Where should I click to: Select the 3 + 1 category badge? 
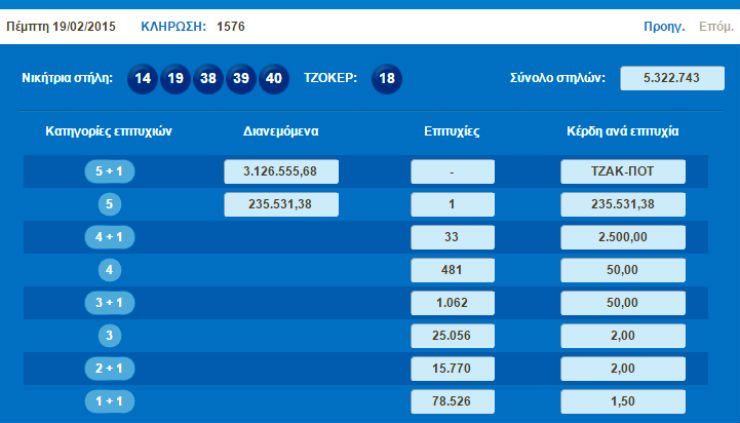(110, 303)
